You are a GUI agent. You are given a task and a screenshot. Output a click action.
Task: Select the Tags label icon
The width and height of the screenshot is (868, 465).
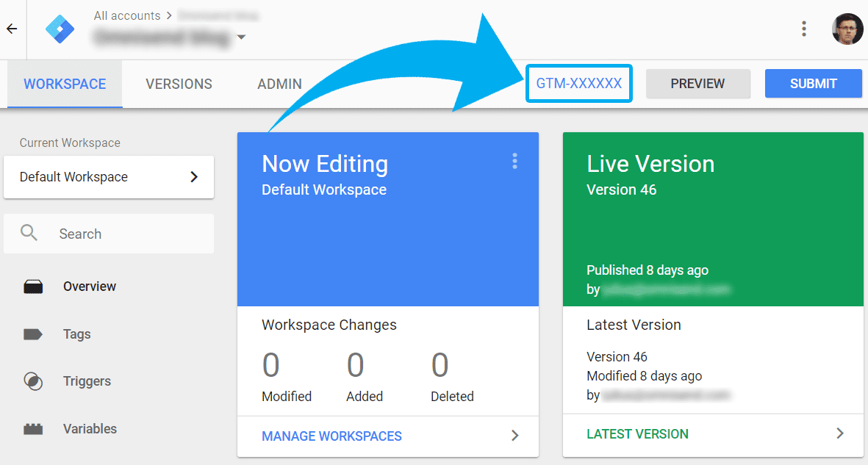point(33,334)
